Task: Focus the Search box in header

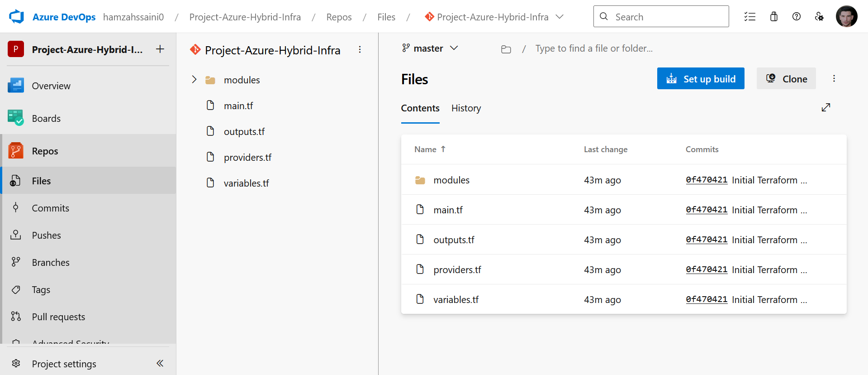Action: 661,17
